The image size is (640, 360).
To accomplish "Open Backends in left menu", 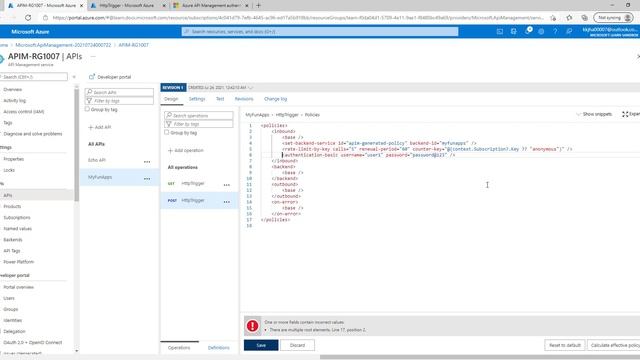I will [x=13, y=240].
